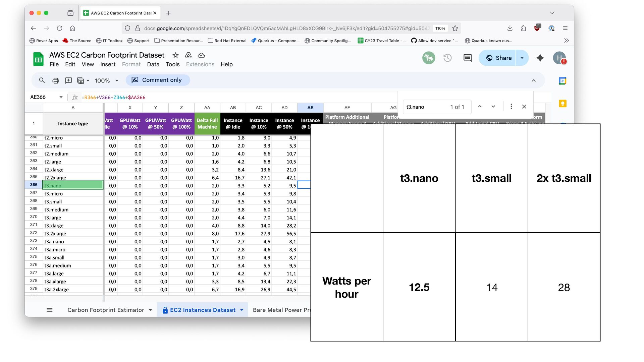
Task: Open the Share button dropdown arrow
Action: click(x=522, y=58)
